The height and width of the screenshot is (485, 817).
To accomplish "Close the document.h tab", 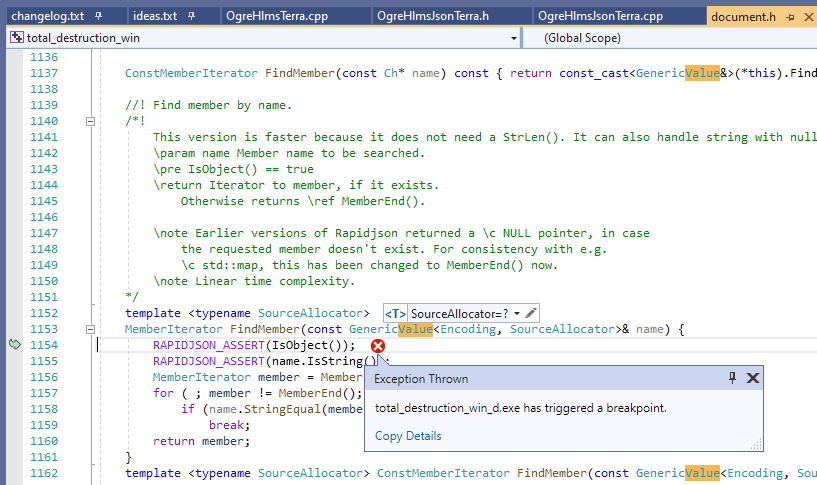I will click(x=809, y=17).
